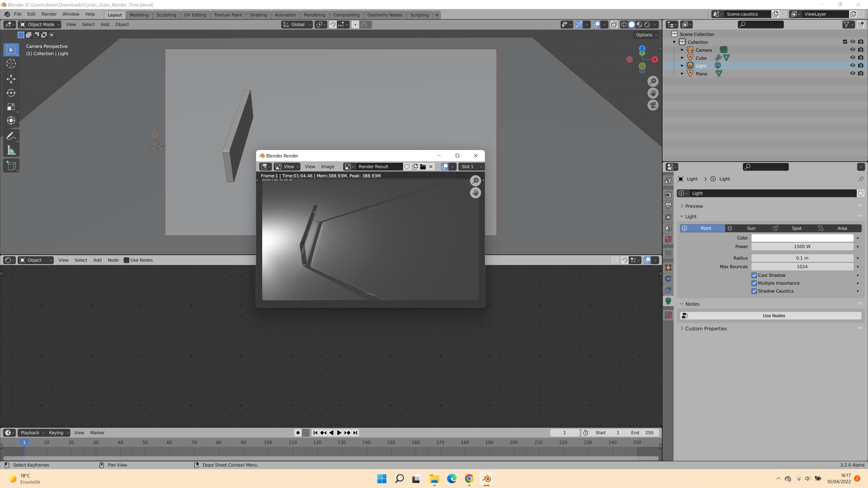868x488 pixels.
Task: Toggle Shadow Caustics checkbox
Action: (x=754, y=291)
